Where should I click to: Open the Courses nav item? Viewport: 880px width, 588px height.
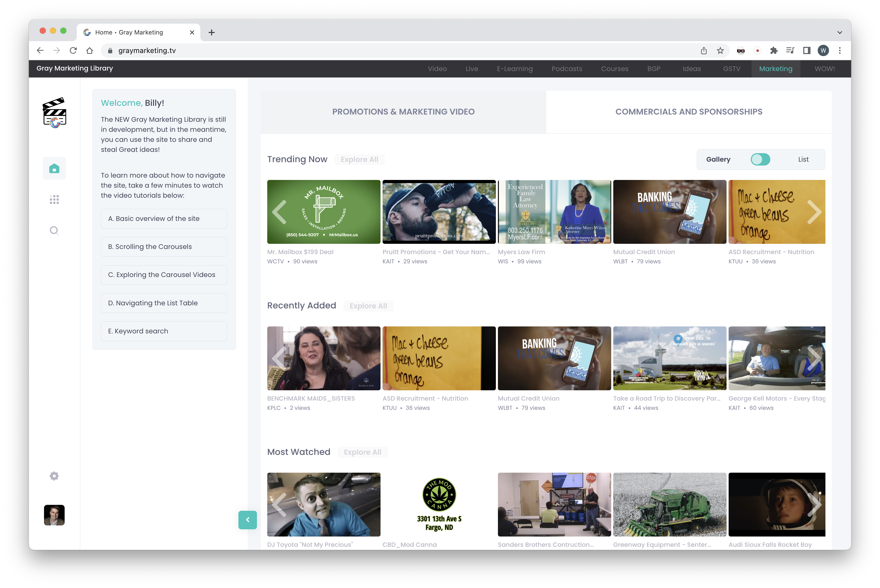click(615, 69)
